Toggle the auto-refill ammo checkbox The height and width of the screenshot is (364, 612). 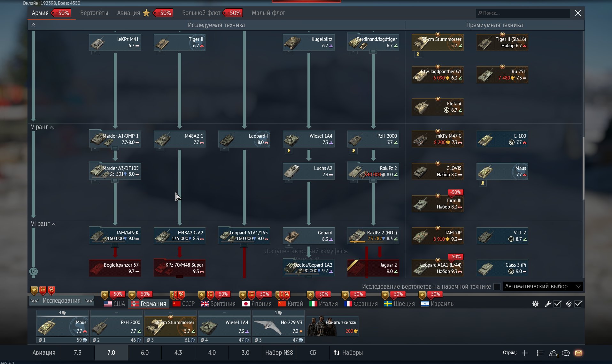click(x=578, y=304)
